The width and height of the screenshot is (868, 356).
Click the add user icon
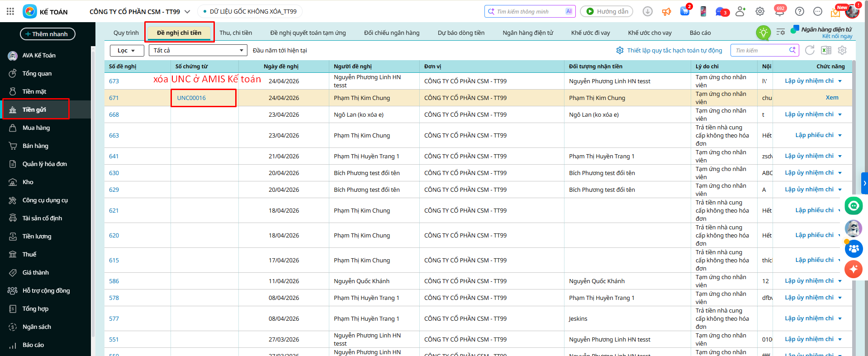(740, 12)
